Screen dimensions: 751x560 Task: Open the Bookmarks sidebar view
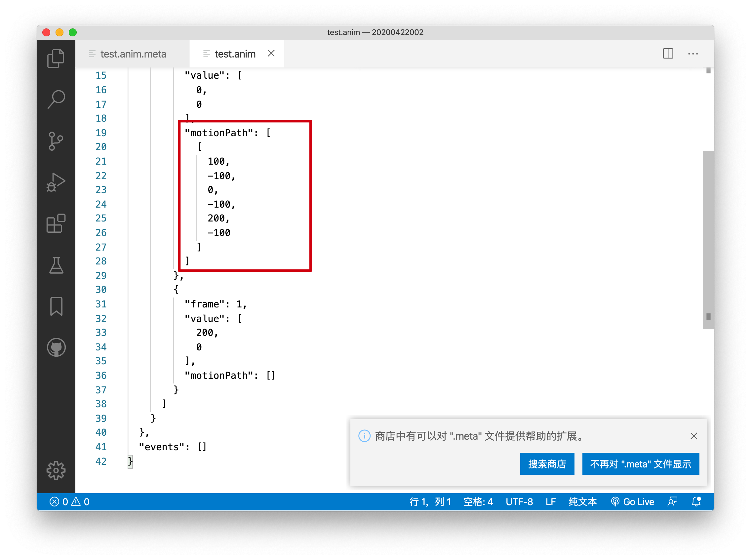click(x=56, y=306)
